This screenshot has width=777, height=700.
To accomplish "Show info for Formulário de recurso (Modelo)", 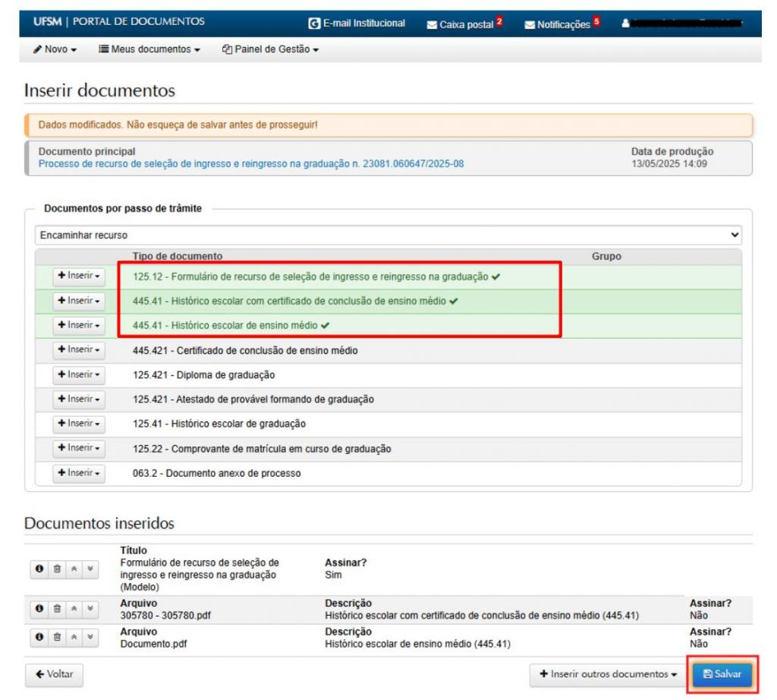I will click(39, 569).
